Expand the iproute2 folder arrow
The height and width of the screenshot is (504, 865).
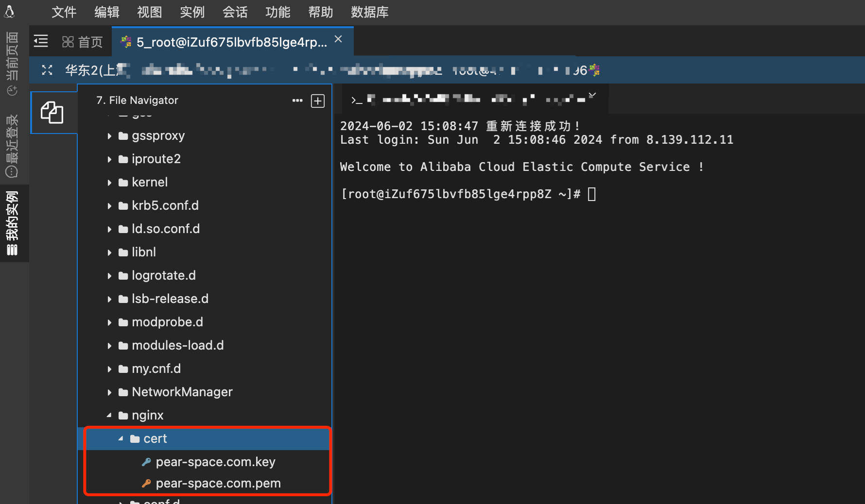(109, 159)
